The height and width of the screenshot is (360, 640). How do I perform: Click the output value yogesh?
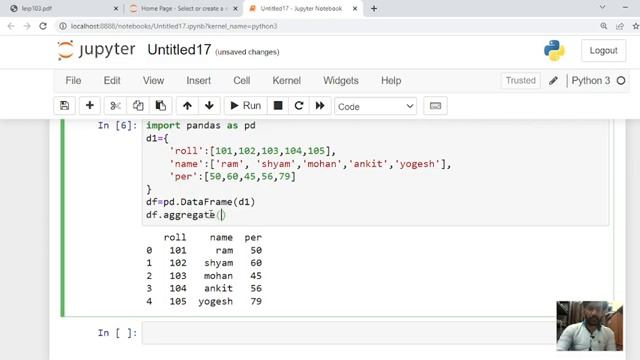click(x=216, y=301)
